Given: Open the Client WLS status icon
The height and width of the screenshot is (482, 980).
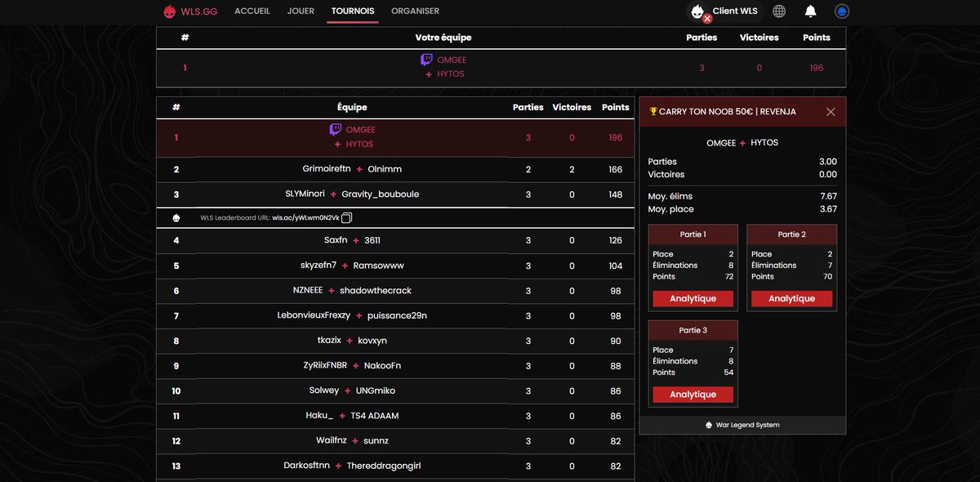Looking at the screenshot, I should (x=699, y=12).
